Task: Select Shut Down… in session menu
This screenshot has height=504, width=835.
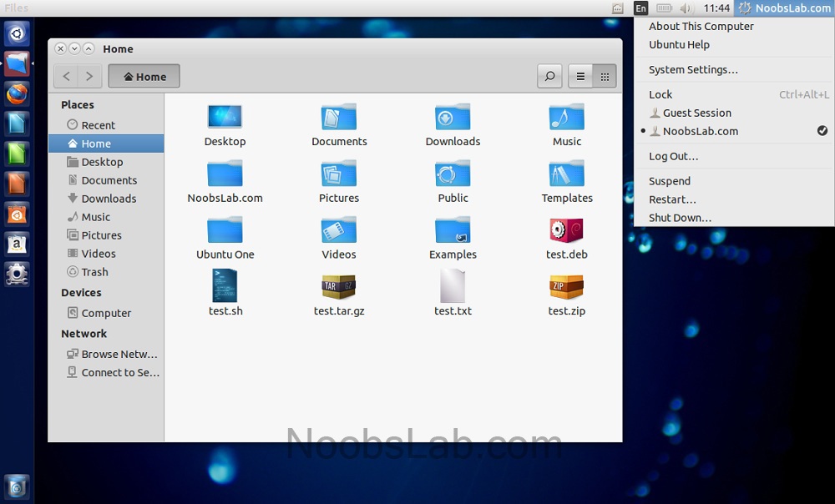Action: (680, 218)
